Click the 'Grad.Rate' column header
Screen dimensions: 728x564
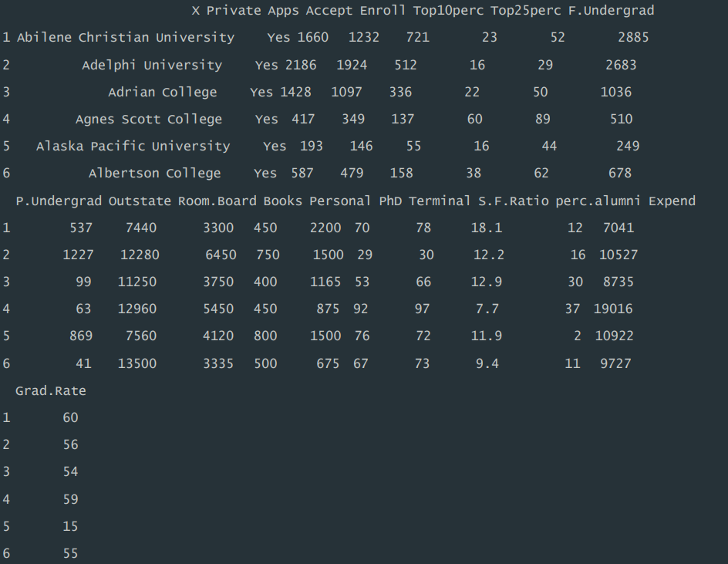(x=51, y=390)
